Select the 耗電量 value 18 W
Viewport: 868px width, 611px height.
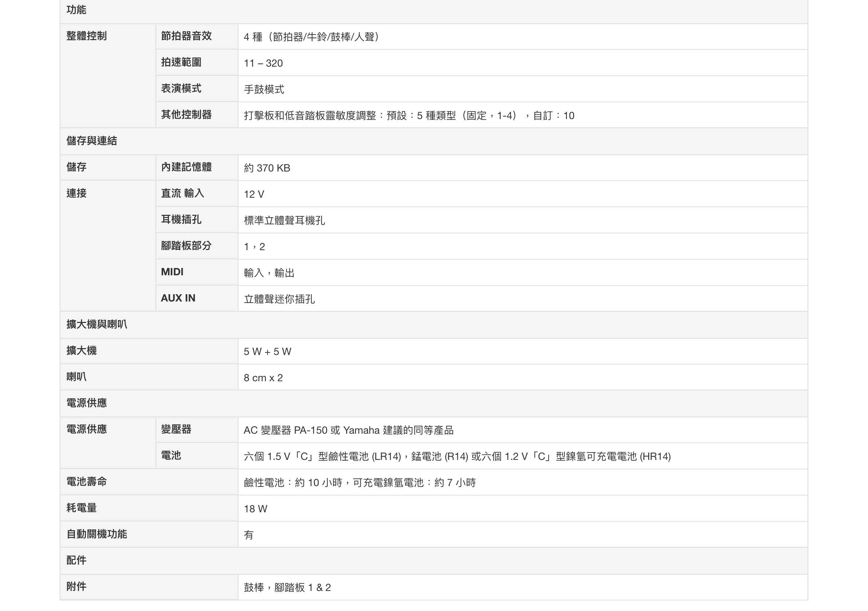tap(256, 509)
